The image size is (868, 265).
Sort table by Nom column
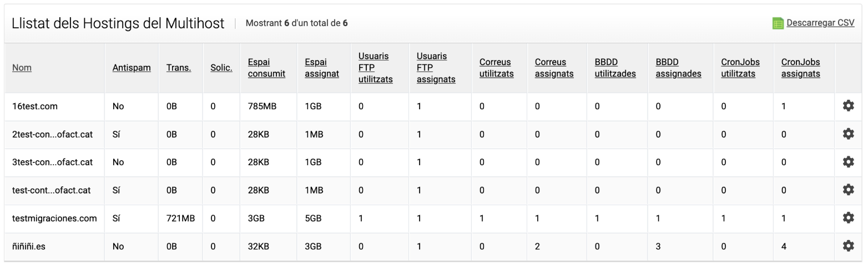(x=22, y=68)
